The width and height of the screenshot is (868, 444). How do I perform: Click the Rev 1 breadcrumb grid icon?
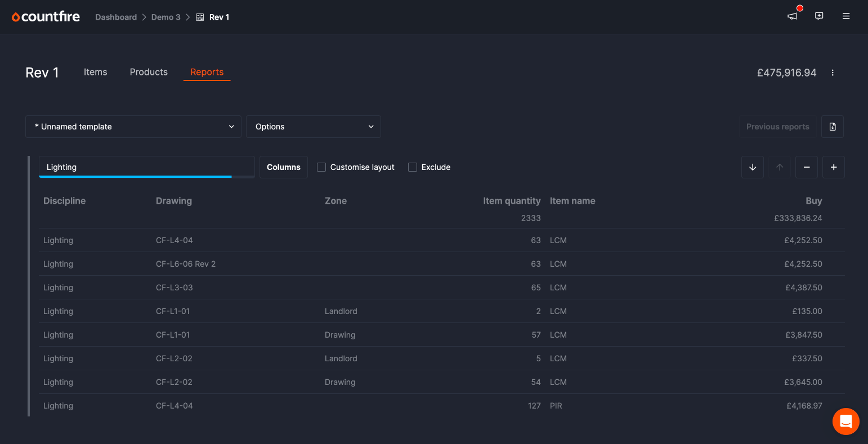coord(200,17)
